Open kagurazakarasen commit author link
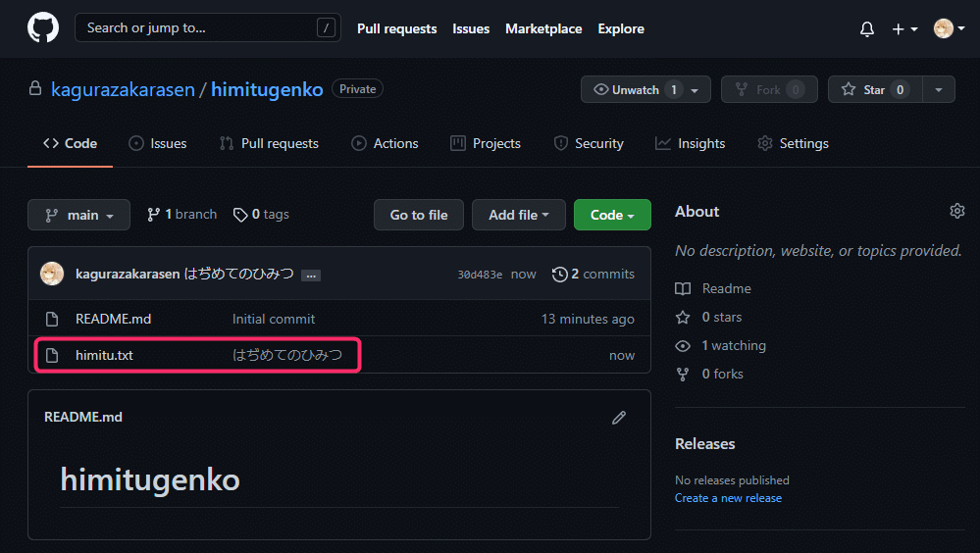The width and height of the screenshot is (980, 553). tap(128, 274)
